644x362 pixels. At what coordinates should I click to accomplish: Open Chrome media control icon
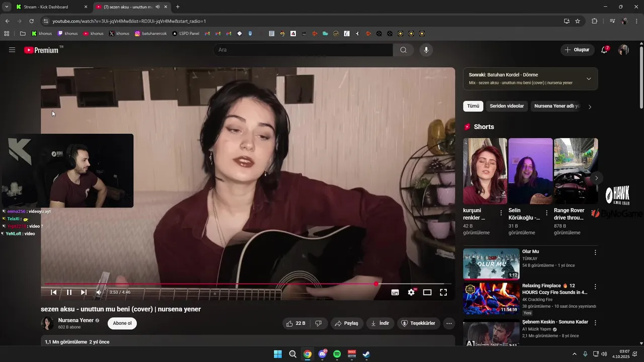pyautogui.click(x=612, y=21)
